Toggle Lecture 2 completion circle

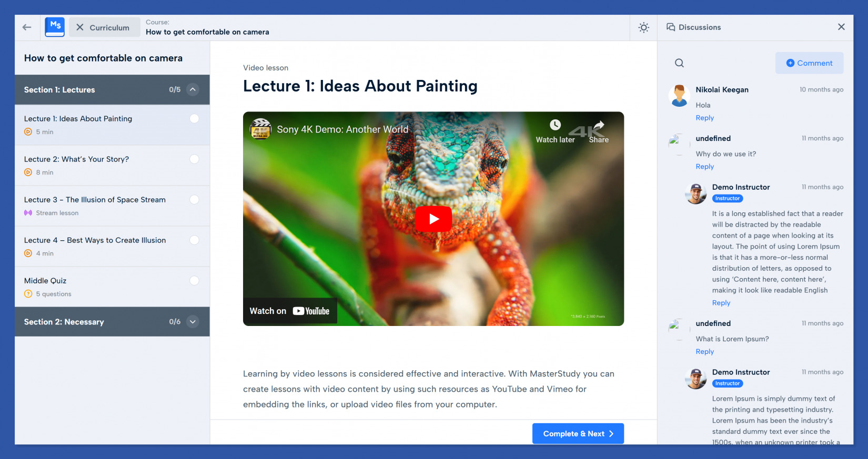pyautogui.click(x=194, y=159)
